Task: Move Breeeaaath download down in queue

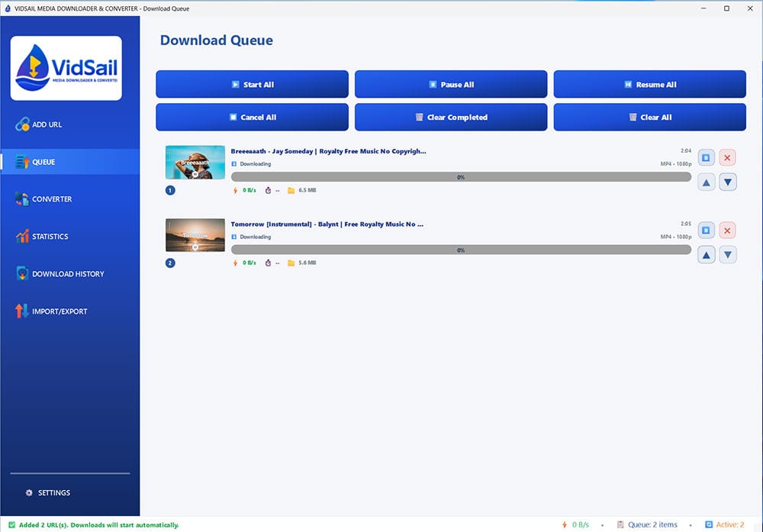Action: (727, 182)
